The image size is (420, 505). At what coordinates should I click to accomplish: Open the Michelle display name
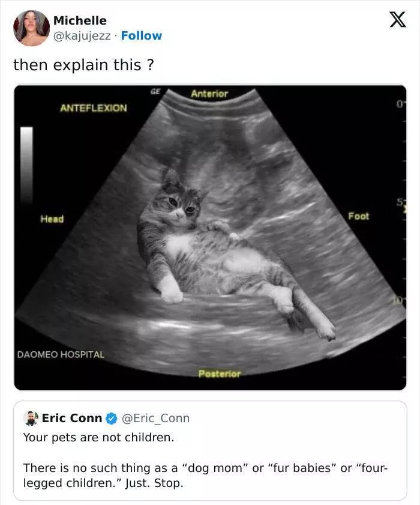(x=80, y=20)
